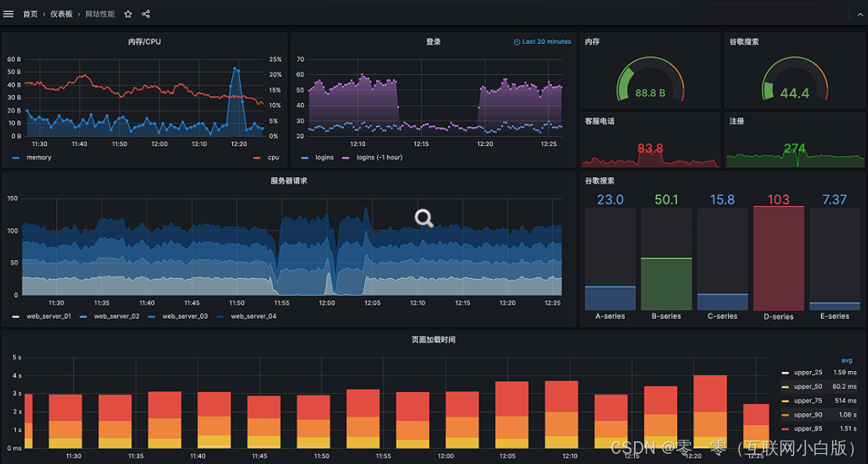The height and width of the screenshot is (464, 868).
Task: Select C-series bar
Action: 723,302
